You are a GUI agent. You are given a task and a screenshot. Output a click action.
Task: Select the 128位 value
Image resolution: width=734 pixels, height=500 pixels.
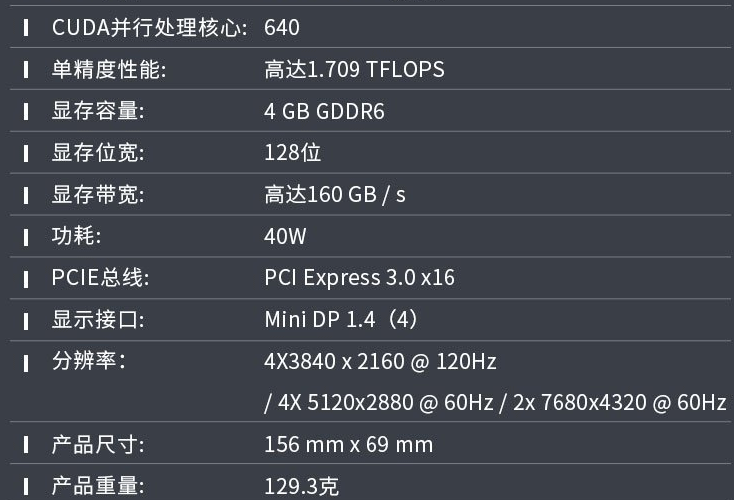[293, 153]
